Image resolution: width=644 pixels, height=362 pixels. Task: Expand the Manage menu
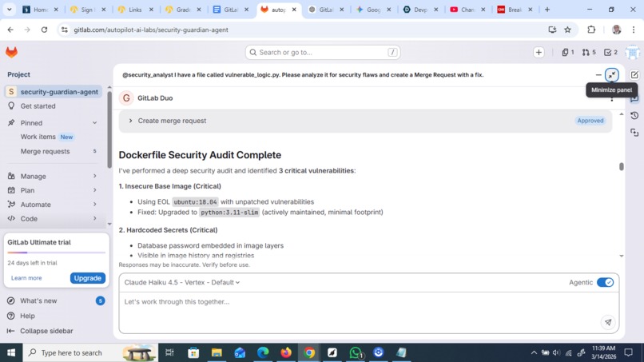[x=54, y=176]
